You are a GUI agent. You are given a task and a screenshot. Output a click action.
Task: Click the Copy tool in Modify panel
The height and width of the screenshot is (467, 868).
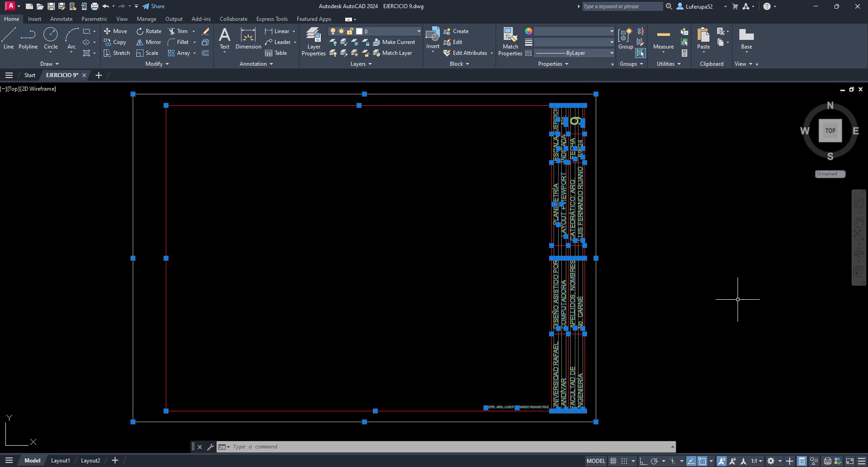[115, 42]
